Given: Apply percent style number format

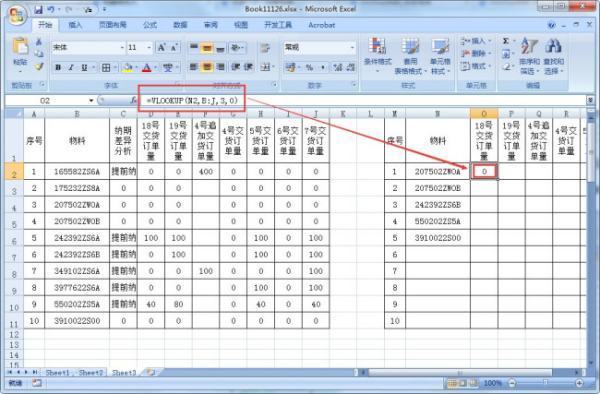Looking at the screenshot, I should 310,68.
